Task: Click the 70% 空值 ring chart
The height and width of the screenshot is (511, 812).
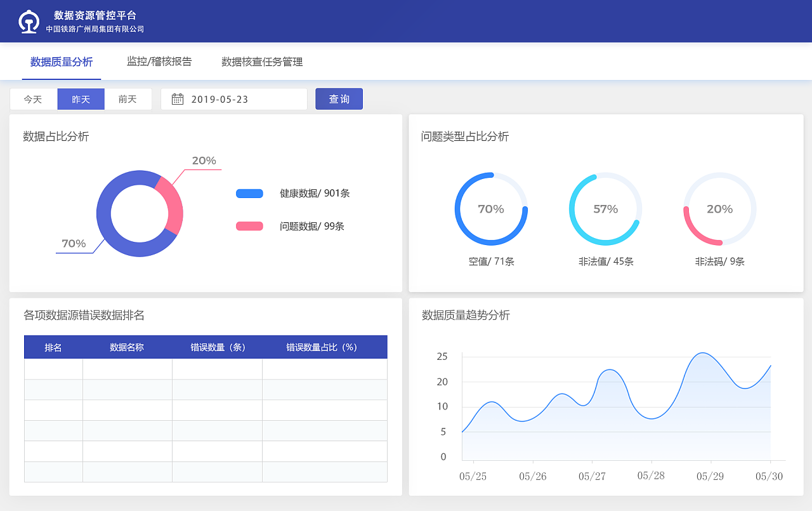Action: coord(491,208)
